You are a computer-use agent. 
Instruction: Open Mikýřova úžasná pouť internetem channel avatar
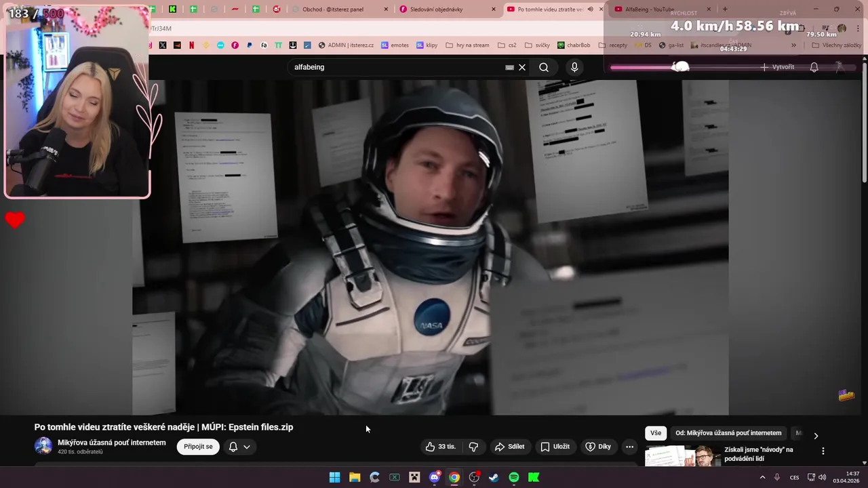pos(43,446)
